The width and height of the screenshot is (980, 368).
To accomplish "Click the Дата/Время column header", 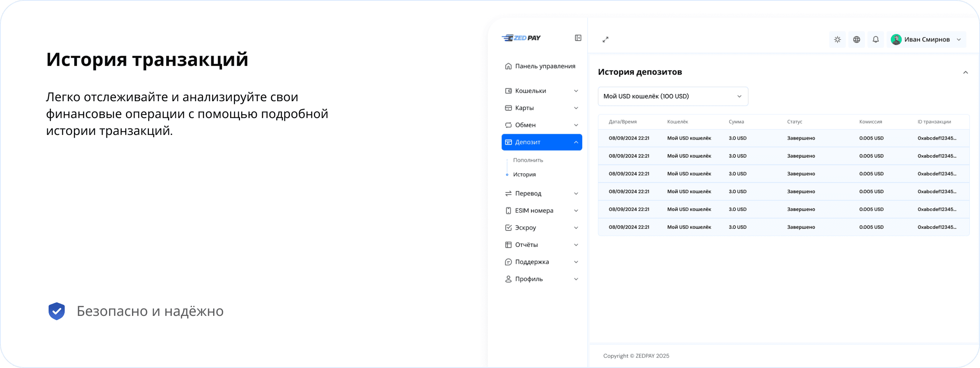I will pyautogui.click(x=622, y=122).
